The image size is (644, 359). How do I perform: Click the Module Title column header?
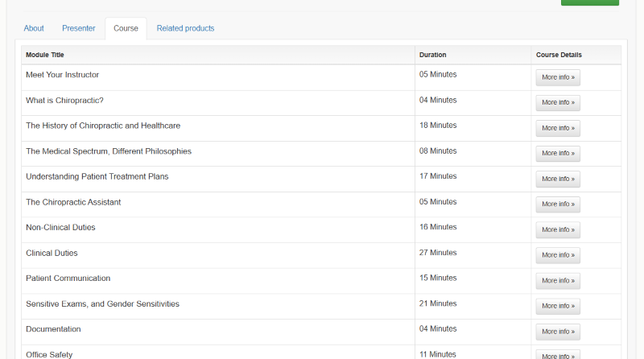click(x=45, y=55)
